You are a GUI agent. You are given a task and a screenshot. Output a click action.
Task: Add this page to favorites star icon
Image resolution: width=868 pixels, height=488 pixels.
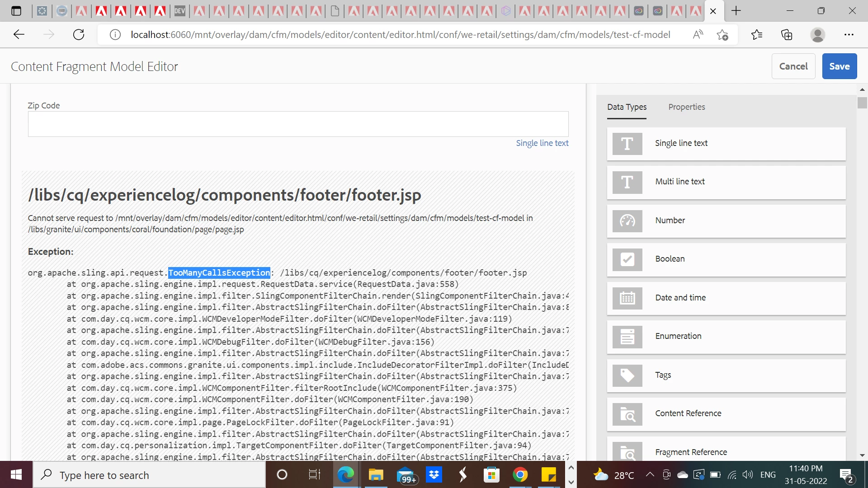click(722, 35)
